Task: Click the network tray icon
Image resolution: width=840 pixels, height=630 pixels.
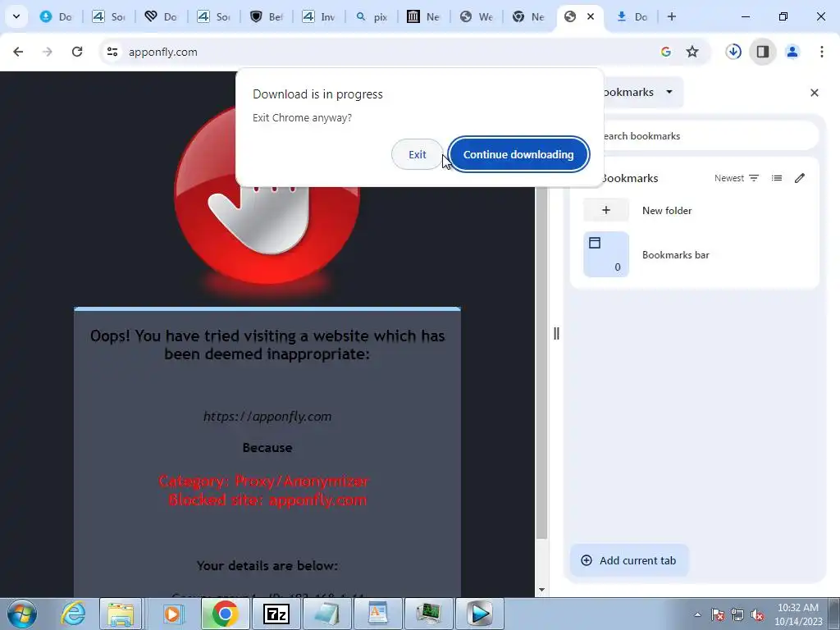Action: [x=737, y=614]
